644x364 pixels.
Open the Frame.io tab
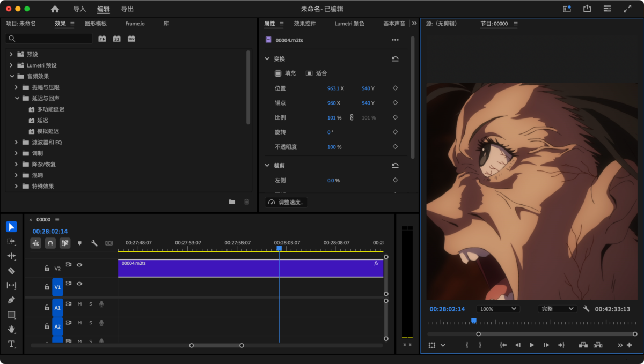point(135,24)
